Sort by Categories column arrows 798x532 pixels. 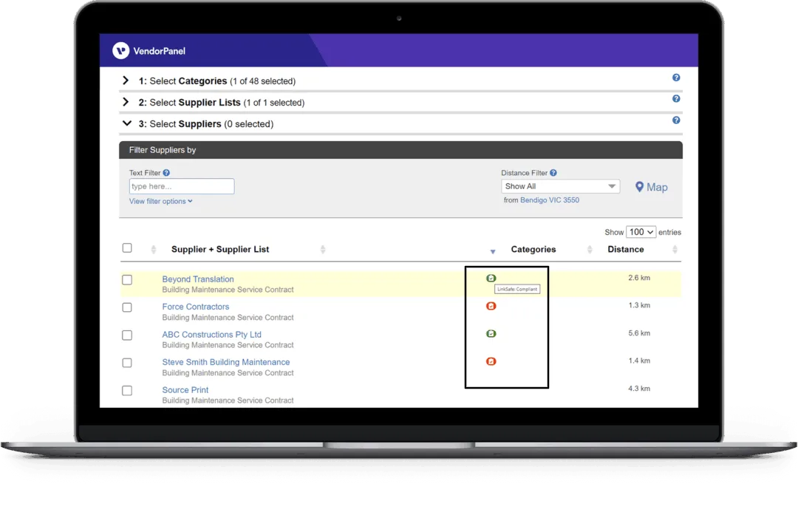tap(590, 249)
